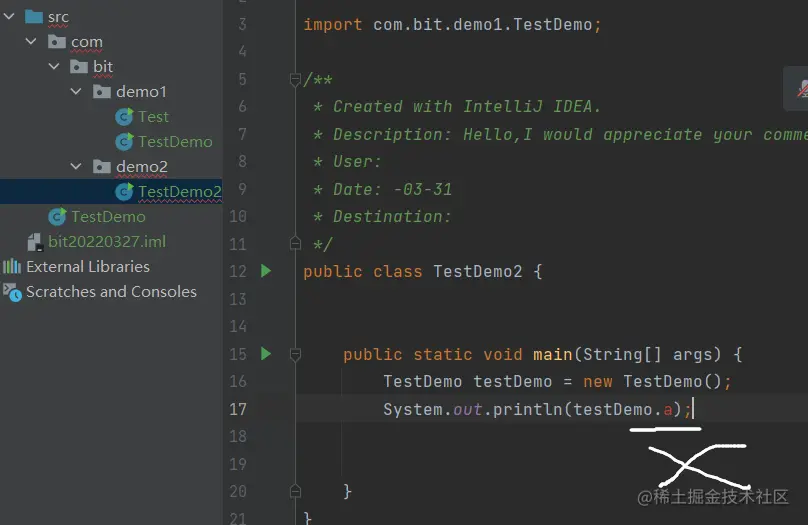Open the root-level TestDemo file under src

click(x=108, y=216)
